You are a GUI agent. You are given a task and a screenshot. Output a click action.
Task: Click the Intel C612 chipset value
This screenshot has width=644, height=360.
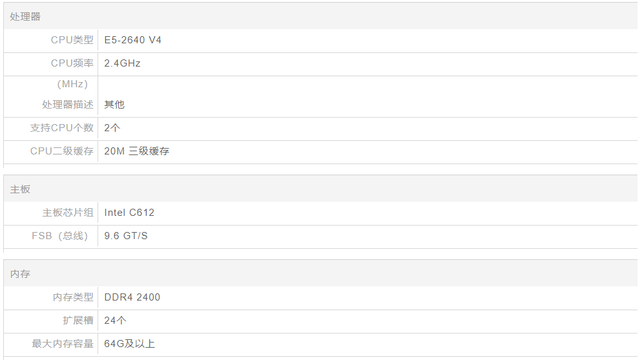129,213
